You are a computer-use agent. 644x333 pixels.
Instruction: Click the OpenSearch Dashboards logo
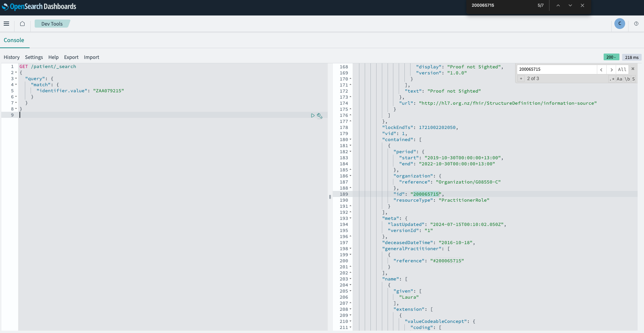coord(39,6)
